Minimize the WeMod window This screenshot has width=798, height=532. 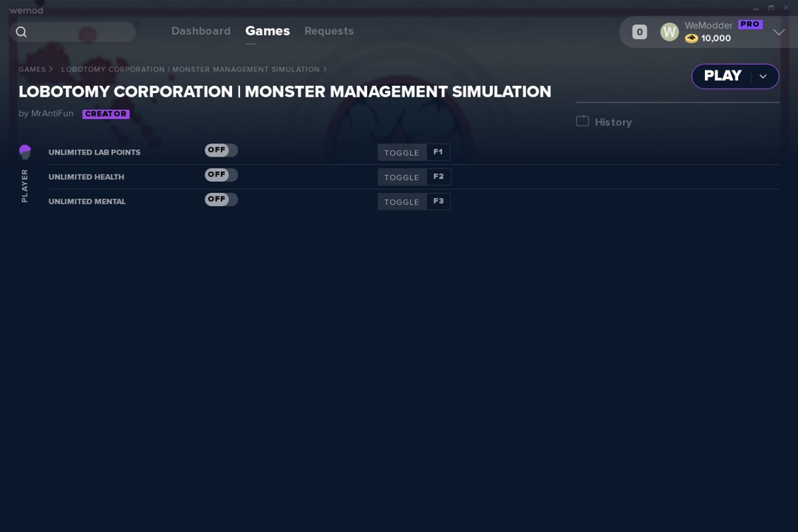pyautogui.click(x=756, y=8)
